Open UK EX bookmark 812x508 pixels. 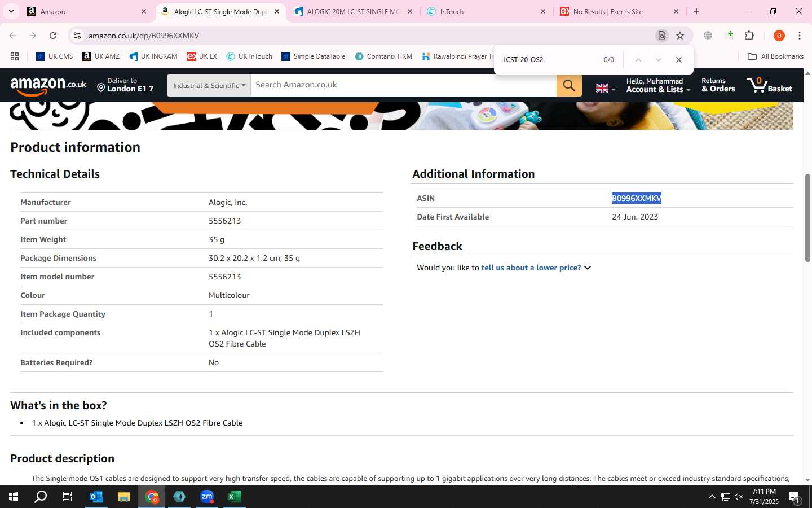click(202, 56)
